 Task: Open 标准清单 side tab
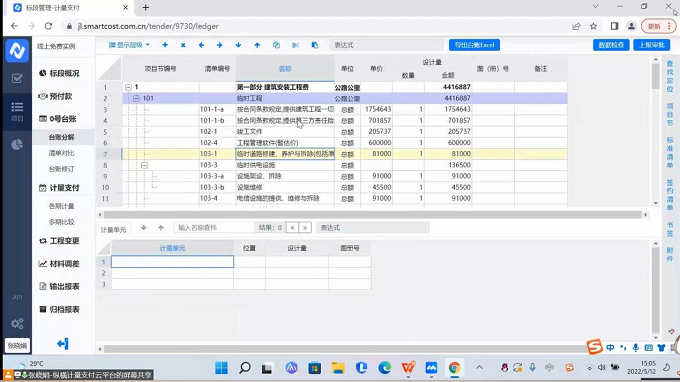tap(670, 153)
